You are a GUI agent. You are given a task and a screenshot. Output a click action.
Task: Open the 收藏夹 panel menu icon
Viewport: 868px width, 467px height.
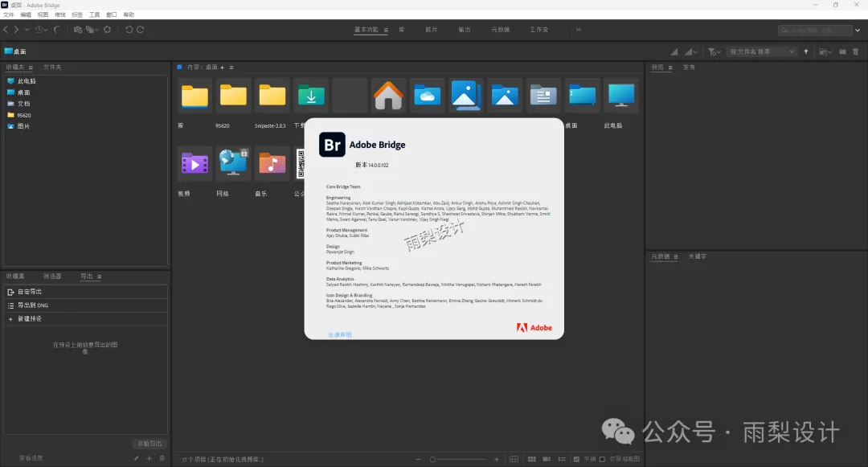(x=31, y=68)
